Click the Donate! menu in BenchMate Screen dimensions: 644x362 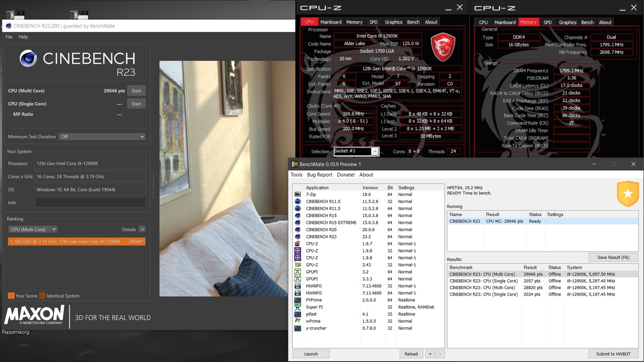click(345, 175)
